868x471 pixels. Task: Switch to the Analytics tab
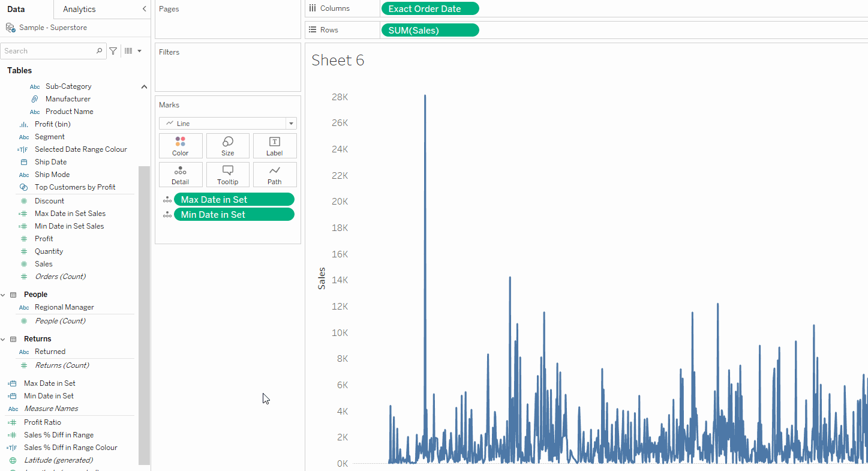[79, 9]
